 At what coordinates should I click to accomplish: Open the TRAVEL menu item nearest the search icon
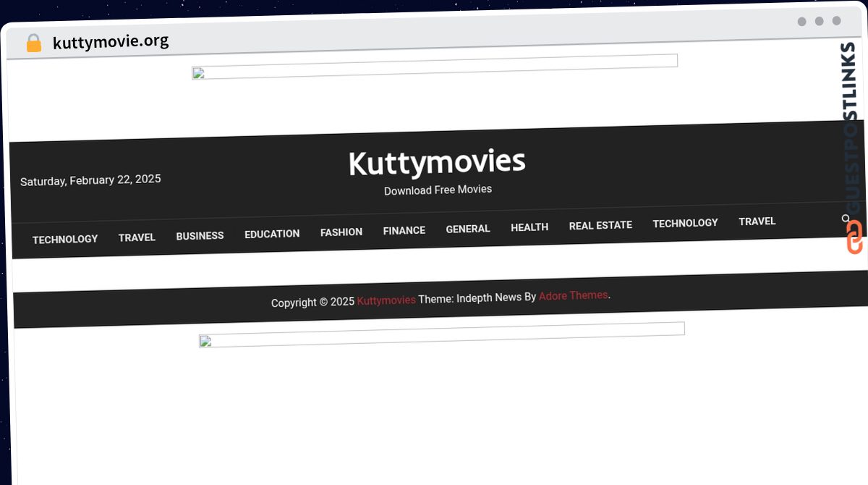tap(757, 222)
